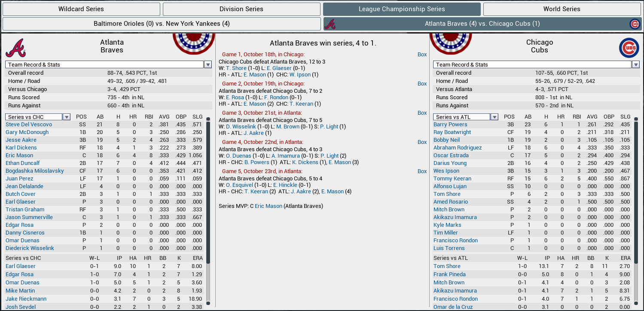Open the Box score for Game 2
The width and height of the screenshot is (644, 311).
(422, 84)
